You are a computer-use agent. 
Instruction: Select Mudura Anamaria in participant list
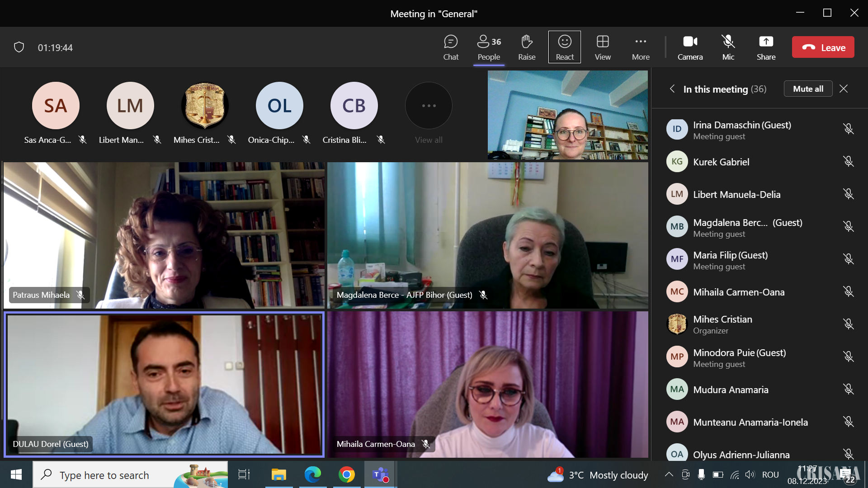[x=731, y=389]
